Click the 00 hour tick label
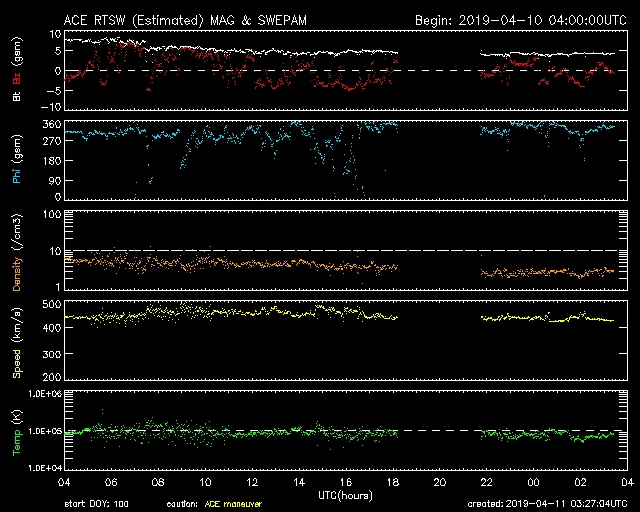Screen dimensions: 640x512 coord(533,482)
